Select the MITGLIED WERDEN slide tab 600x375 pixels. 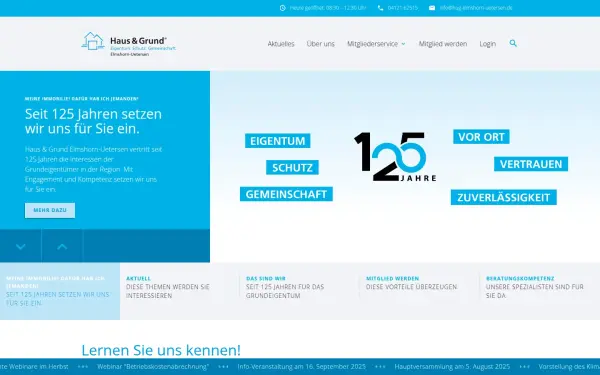coord(419,291)
